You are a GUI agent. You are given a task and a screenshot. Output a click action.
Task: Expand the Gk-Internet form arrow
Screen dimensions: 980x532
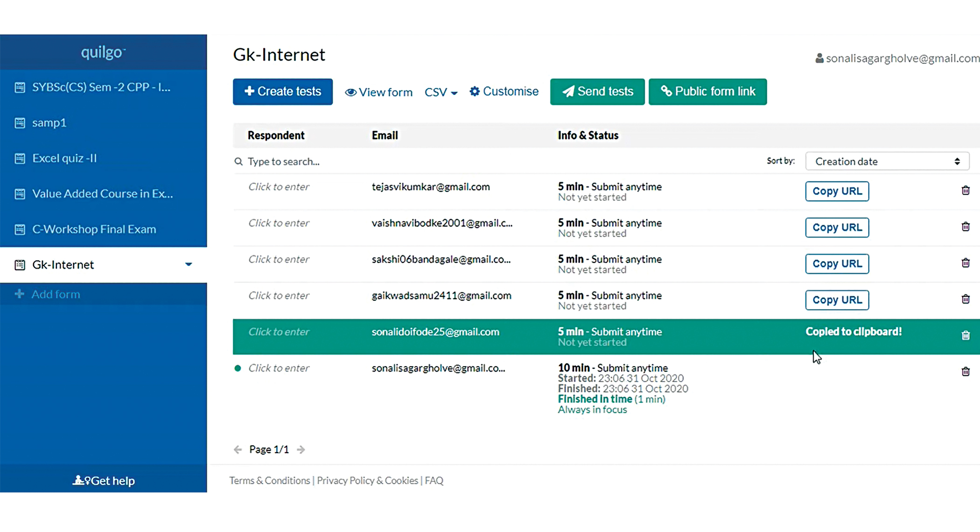[189, 265]
